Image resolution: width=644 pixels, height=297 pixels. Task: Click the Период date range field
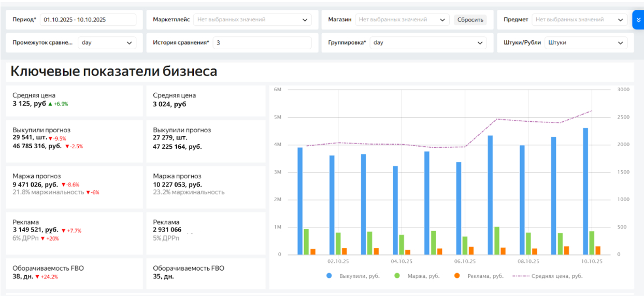click(87, 20)
